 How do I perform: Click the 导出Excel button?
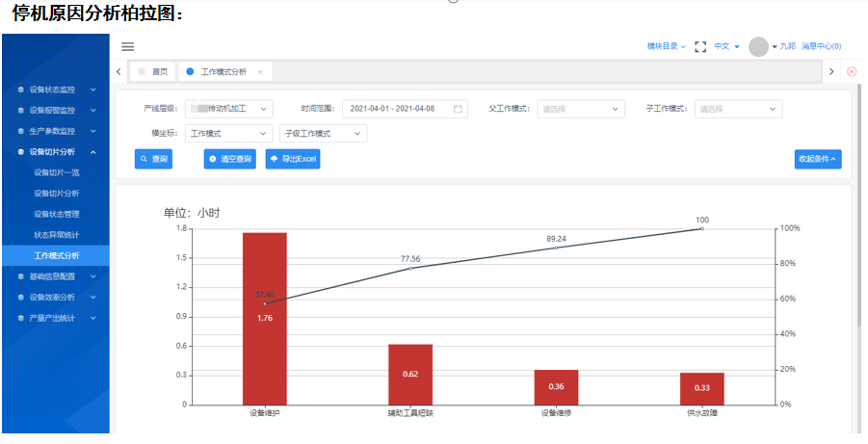292,159
